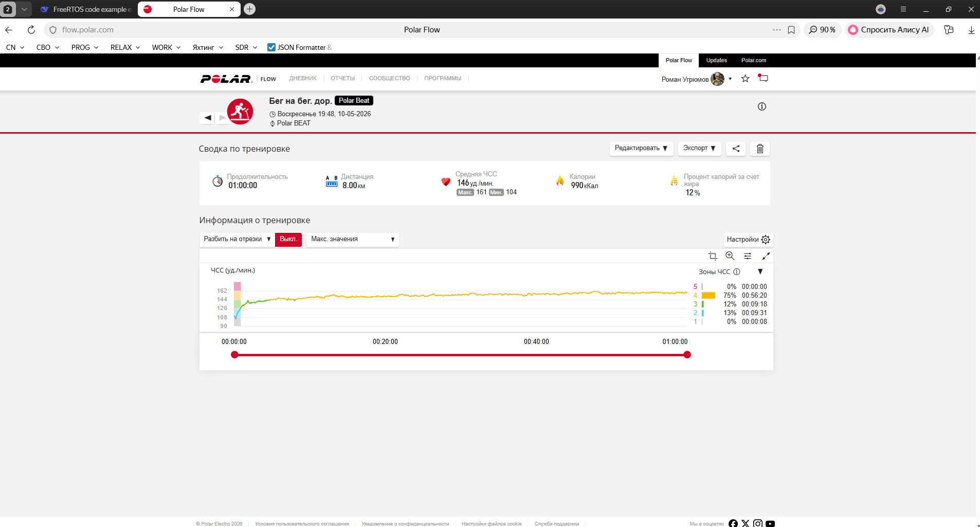Viewport: 980px width, 527px height.
Task: Expand the Разбить на отрезки dropdown
Action: pos(237,239)
